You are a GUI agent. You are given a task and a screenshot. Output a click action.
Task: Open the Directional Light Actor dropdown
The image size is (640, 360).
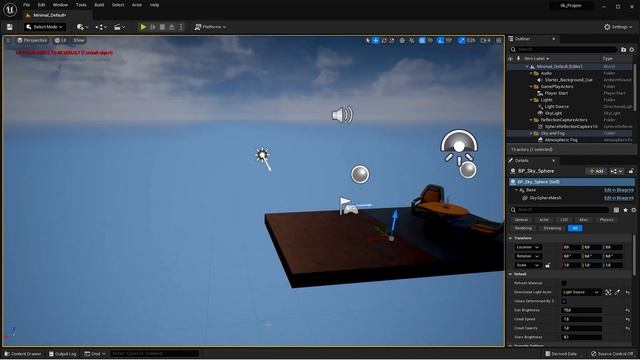click(581, 292)
